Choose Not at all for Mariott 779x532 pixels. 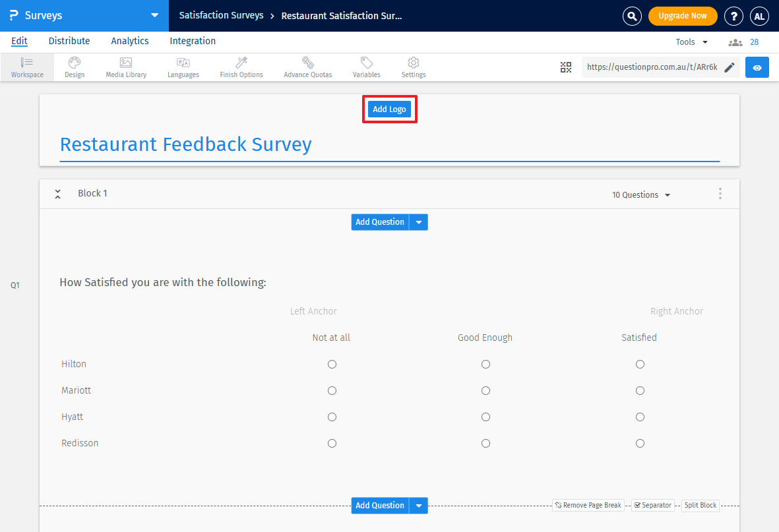click(332, 390)
